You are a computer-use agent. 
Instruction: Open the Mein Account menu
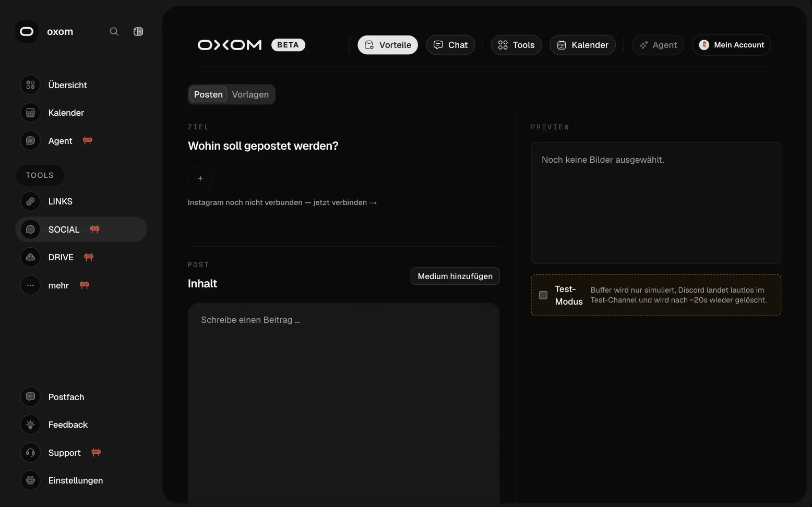[x=732, y=45]
